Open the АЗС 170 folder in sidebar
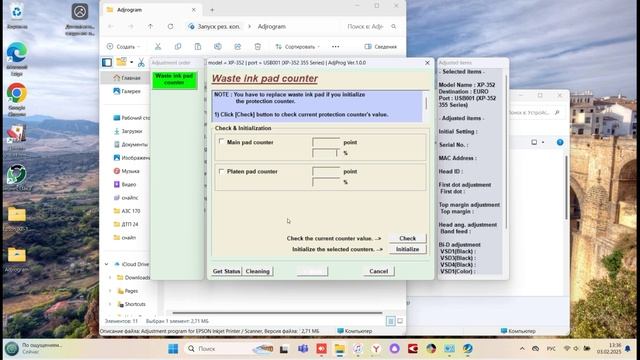The width and height of the screenshot is (640, 360). [x=127, y=211]
